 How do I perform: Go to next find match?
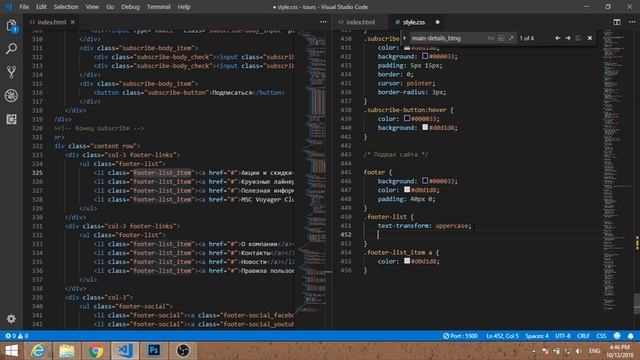click(x=568, y=38)
